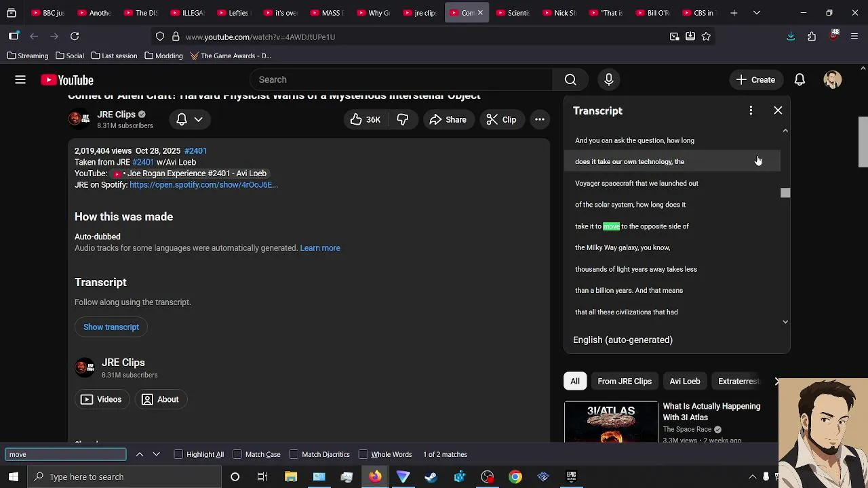Find next match arrow in find bar

[x=156, y=454]
